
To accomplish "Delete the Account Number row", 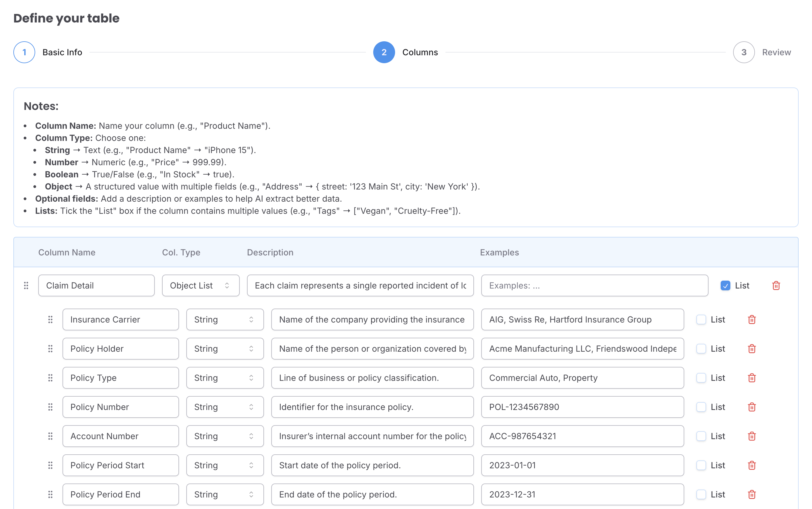I will [x=752, y=436].
